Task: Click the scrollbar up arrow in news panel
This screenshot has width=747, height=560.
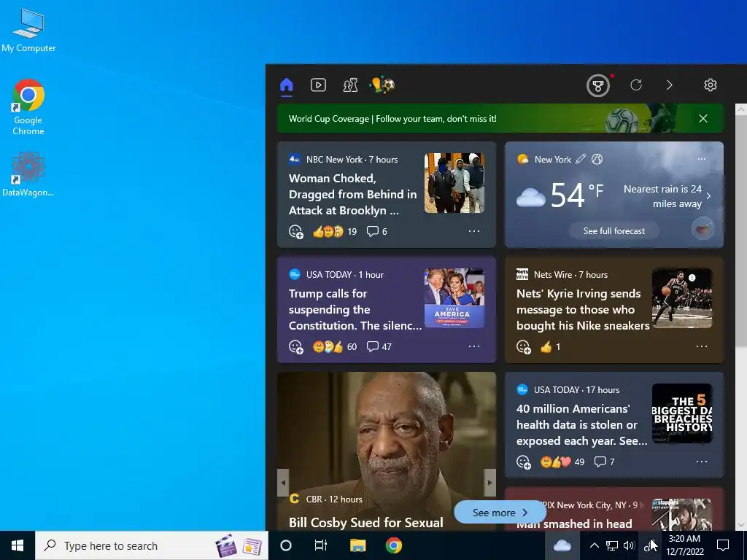Action: pos(741,109)
